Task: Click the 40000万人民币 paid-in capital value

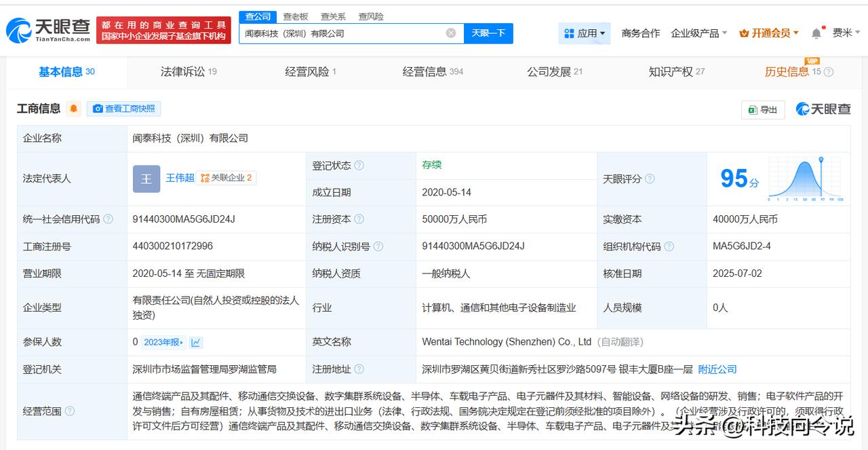Action: coord(745,219)
